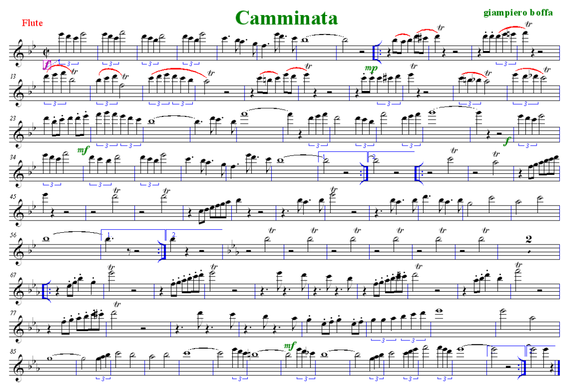Click the green Camminata title text
This screenshot has height=392, width=575.
(x=286, y=18)
